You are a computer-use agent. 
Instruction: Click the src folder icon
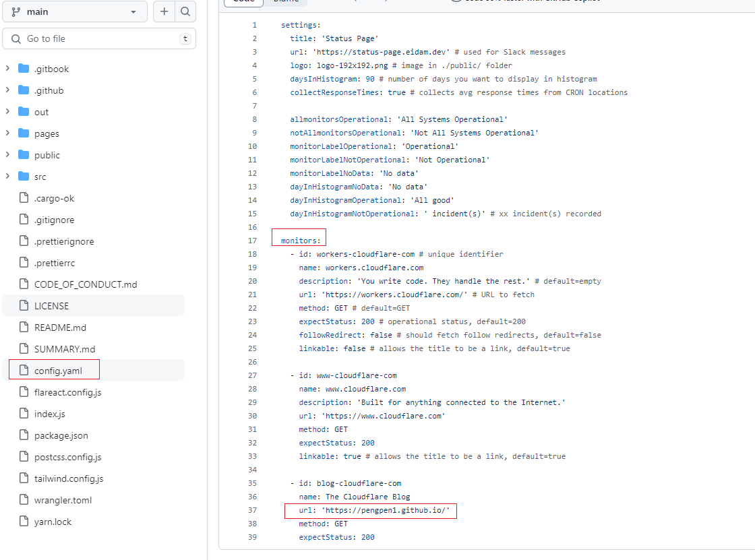(24, 177)
